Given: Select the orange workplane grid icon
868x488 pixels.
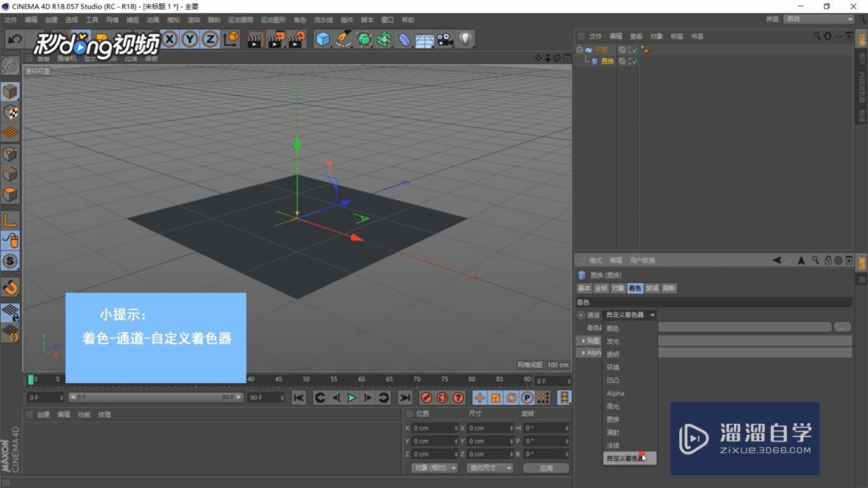Looking at the screenshot, I should coord(10,132).
